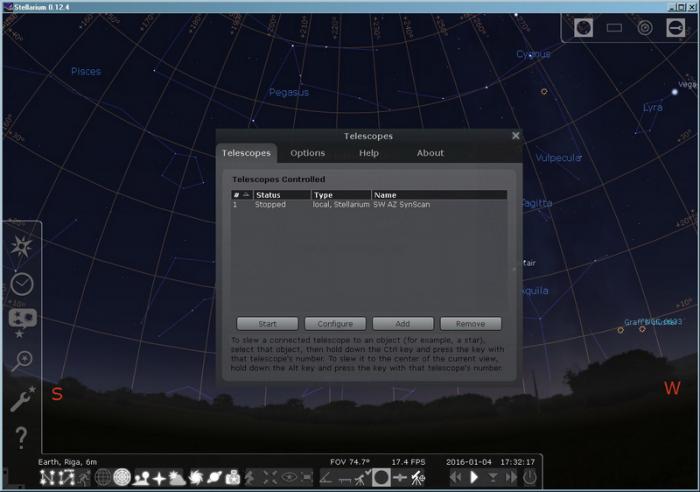700x492 pixels.
Task: Set time to now hourglass icon
Action: coord(493,478)
